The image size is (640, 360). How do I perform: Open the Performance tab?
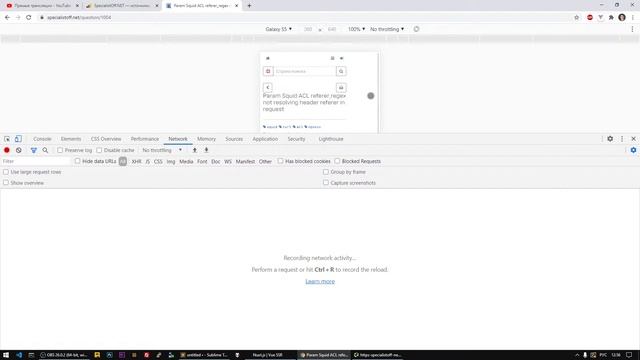[x=145, y=139]
